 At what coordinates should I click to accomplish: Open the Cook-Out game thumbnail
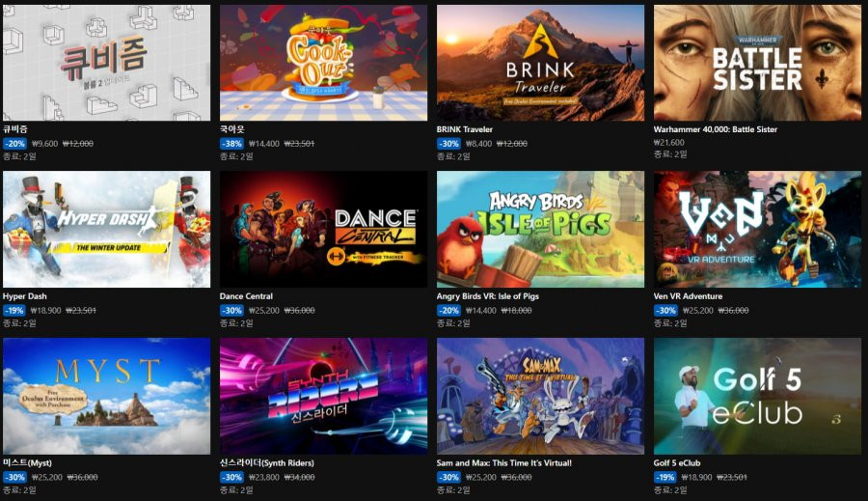(323, 63)
